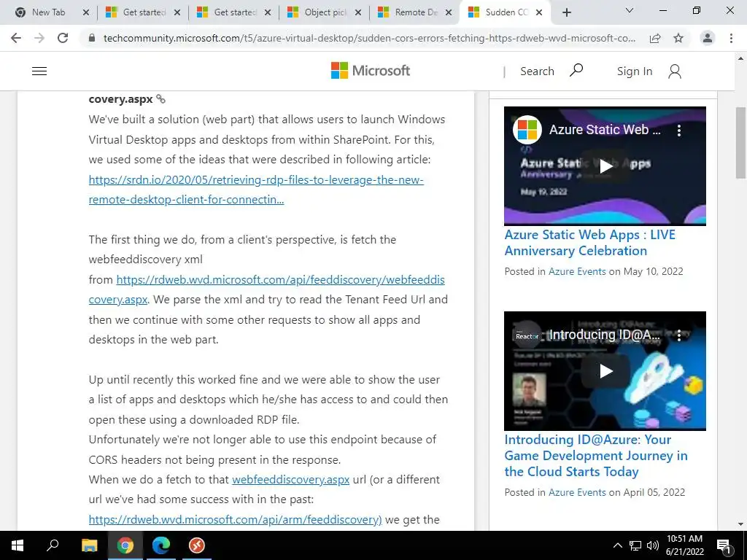Share this page via address bar icon

(655, 38)
